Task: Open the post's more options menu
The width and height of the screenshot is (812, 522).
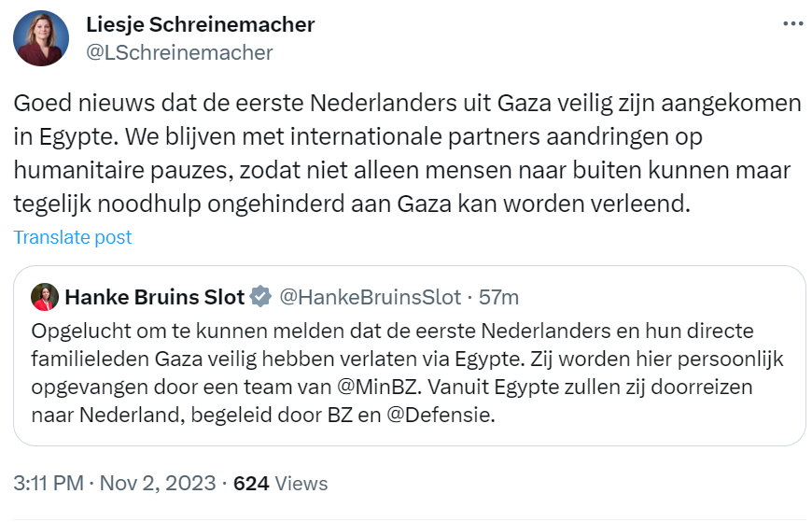Action: 791,24
